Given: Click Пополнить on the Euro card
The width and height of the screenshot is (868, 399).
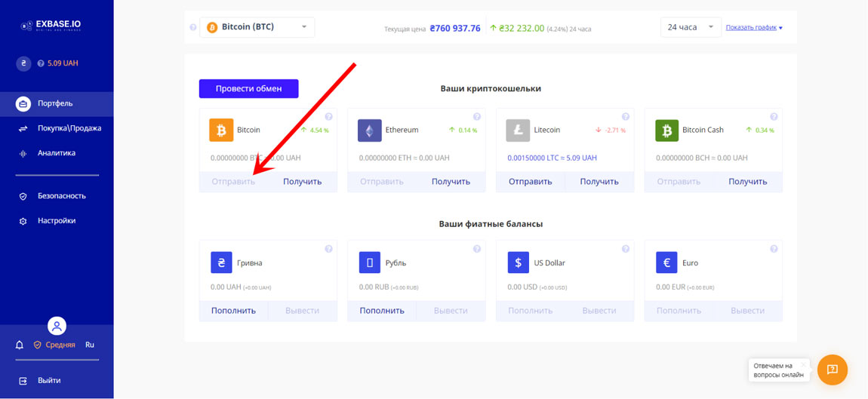Looking at the screenshot, I should click(x=679, y=311).
